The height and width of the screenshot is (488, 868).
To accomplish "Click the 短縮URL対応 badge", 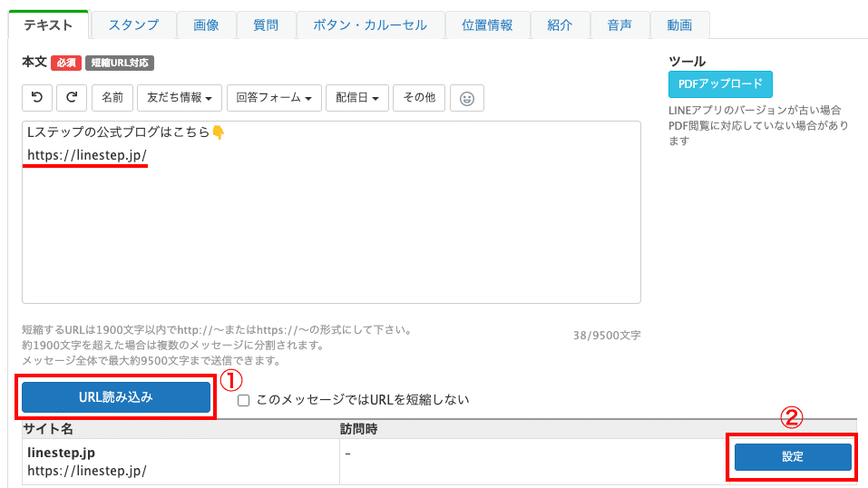I will point(120,63).
